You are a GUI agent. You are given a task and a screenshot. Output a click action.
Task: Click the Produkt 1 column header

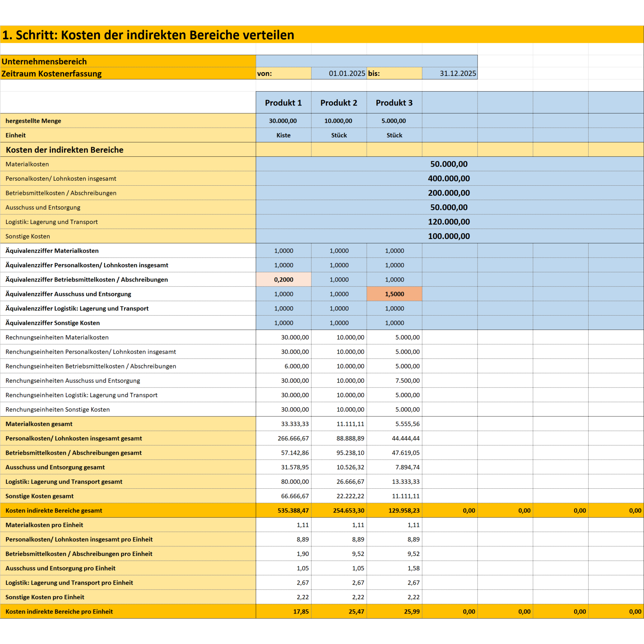coord(284,102)
